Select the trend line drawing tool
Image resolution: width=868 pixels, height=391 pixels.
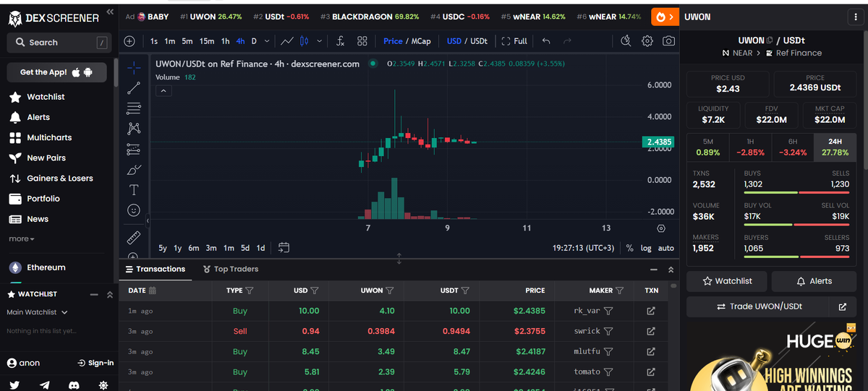[x=134, y=88]
